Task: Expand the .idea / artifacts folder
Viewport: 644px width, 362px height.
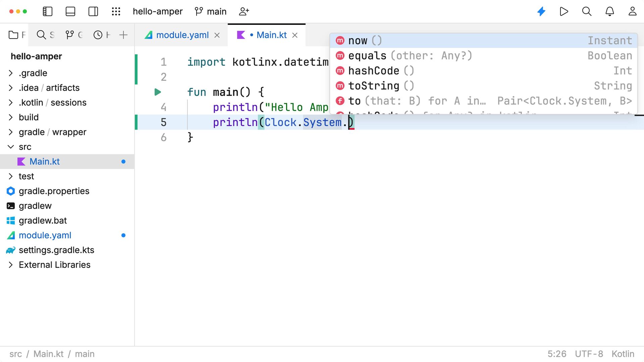Action: click(x=11, y=88)
